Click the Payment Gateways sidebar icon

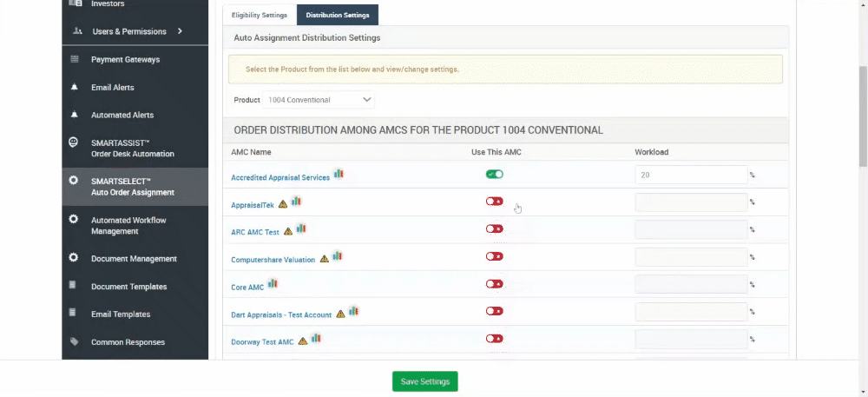point(74,59)
